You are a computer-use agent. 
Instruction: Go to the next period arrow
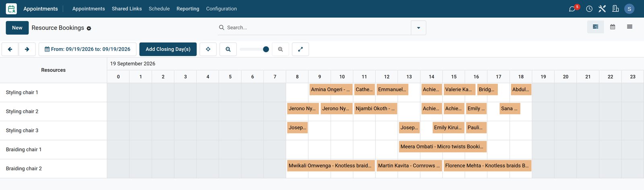tap(27, 49)
